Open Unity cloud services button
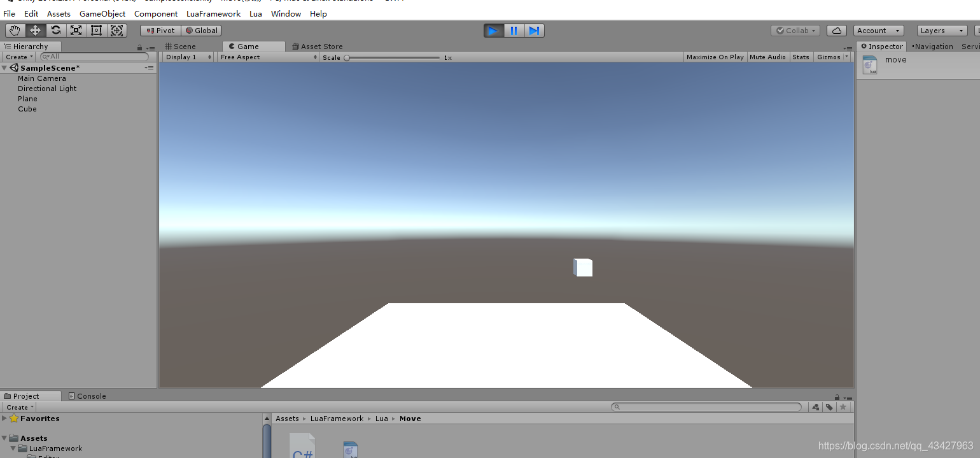Image resolution: width=980 pixels, height=458 pixels. click(x=837, y=31)
